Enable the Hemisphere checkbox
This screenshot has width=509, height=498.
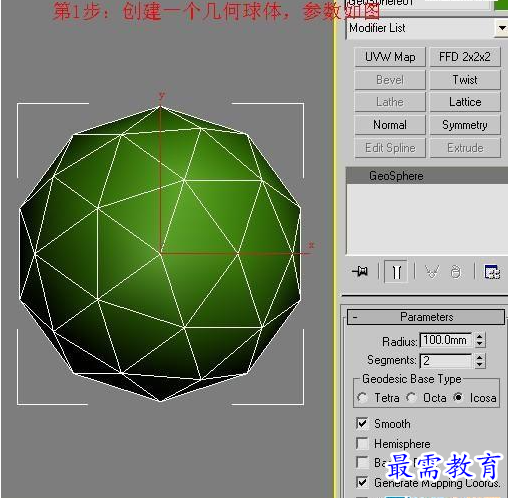point(362,444)
